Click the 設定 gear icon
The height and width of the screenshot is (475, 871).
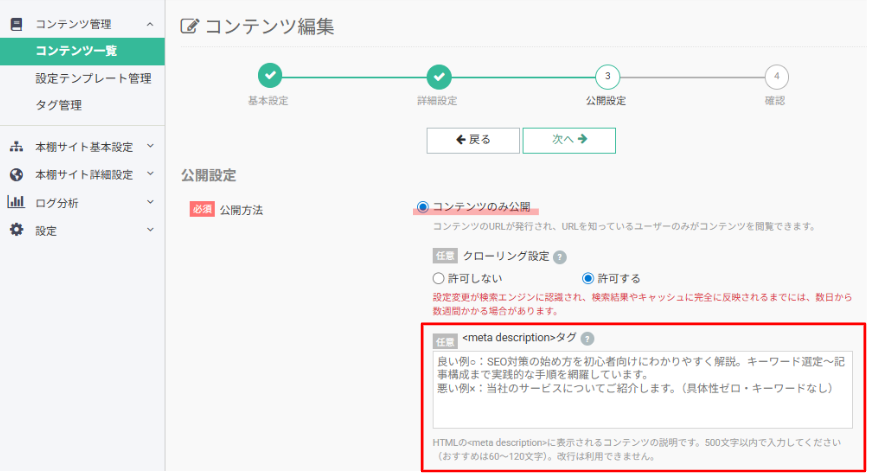[x=17, y=229]
